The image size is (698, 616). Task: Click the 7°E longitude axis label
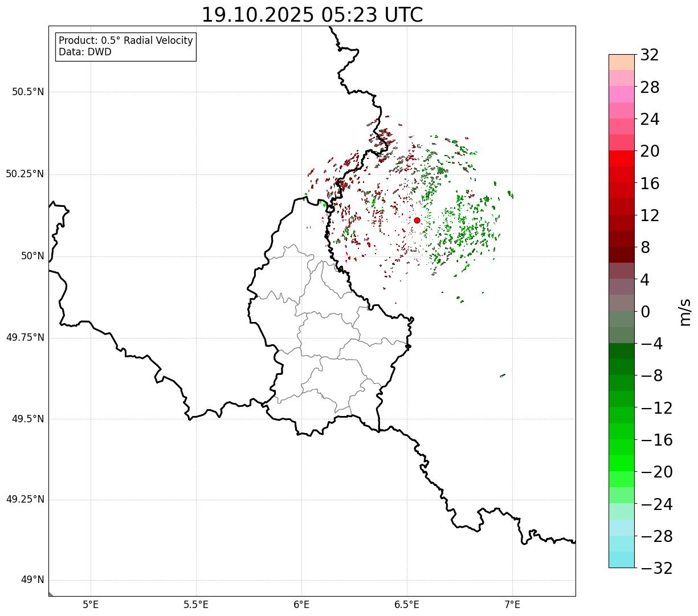coord(512,604)
